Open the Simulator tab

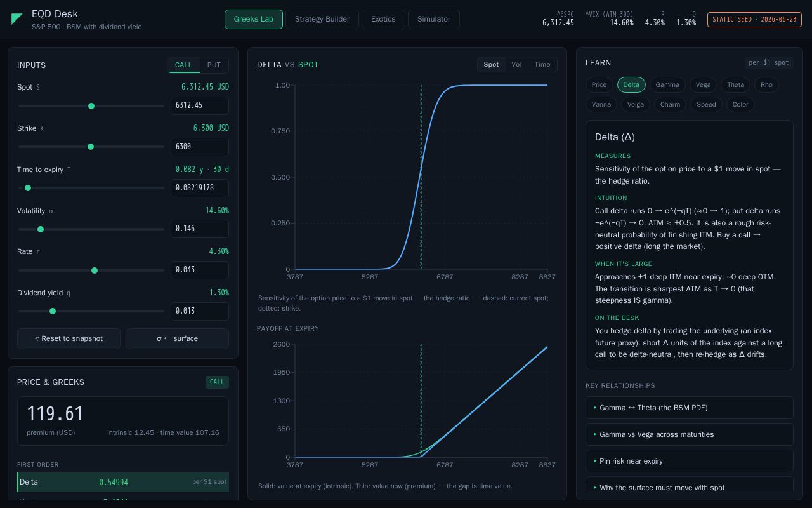point(434,19)
